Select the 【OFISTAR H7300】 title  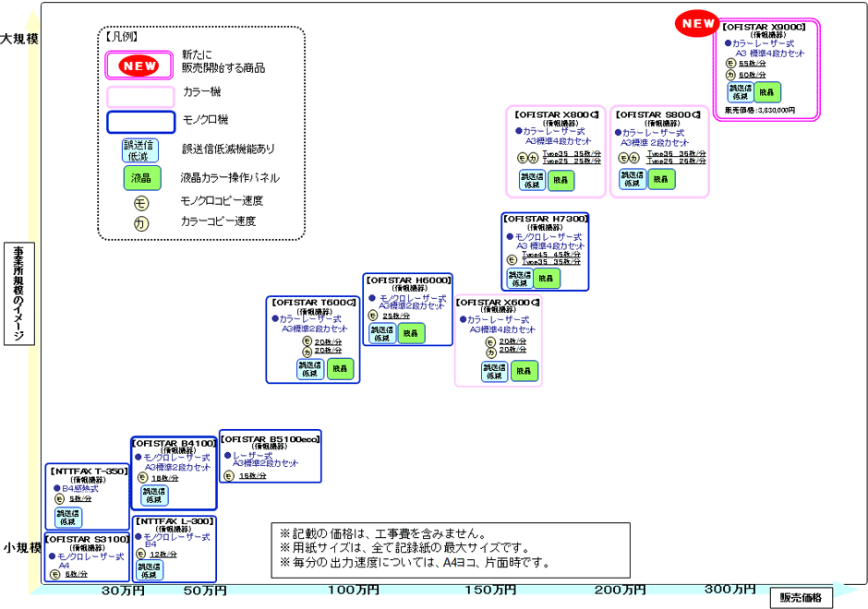(546, 219)
